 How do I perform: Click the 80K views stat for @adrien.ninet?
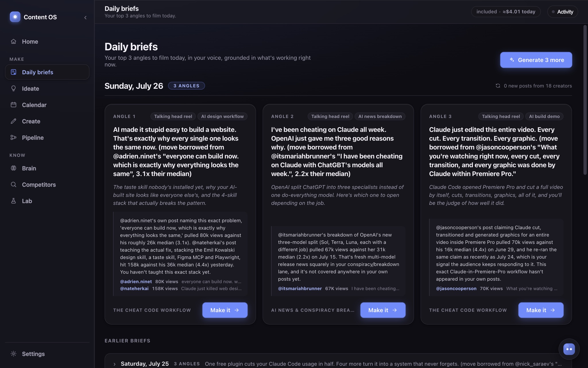167,281
